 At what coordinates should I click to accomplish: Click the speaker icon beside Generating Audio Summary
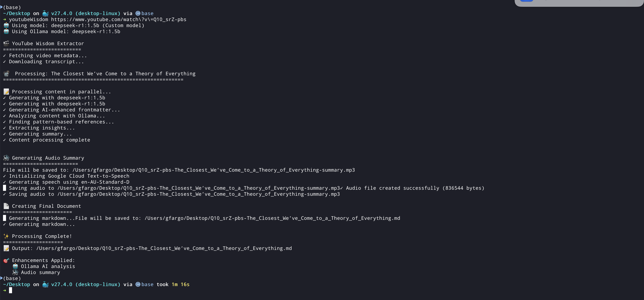point(6,158)
